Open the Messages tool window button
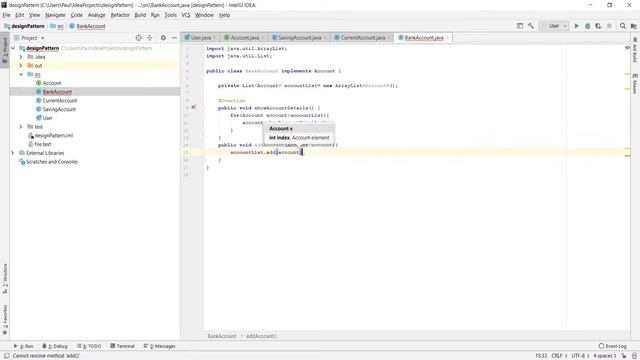Image resolution: width=640 pixels, height=360 pixels. 159,346
